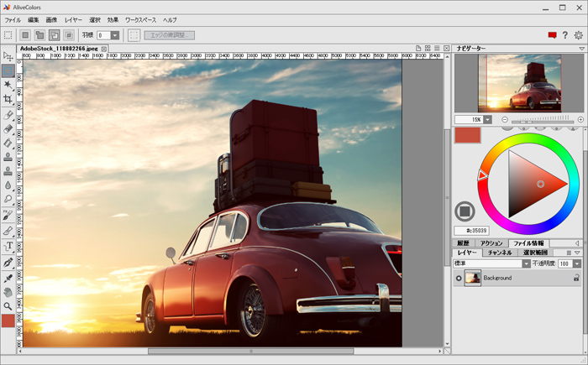This screenshot has height=365, width=588.
Task: Select the Crop tool
Action: click(8, 99)
